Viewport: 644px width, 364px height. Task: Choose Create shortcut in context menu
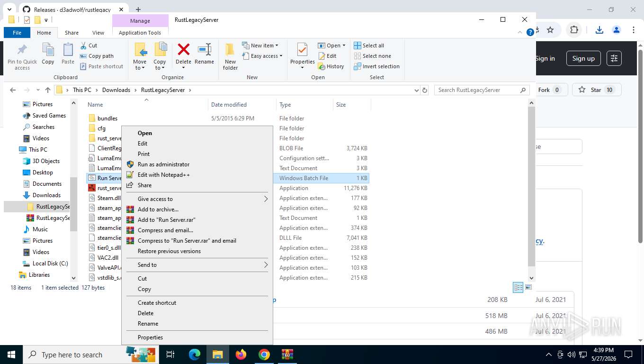(x=197, y=303)
